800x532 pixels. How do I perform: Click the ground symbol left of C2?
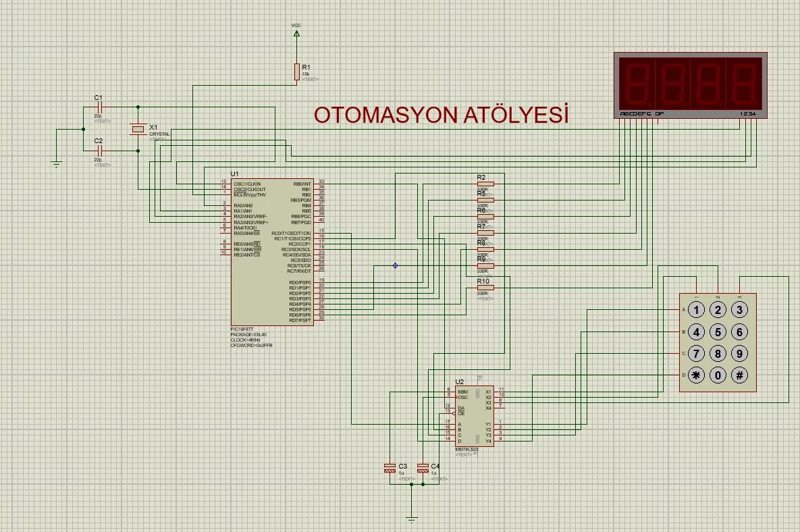57,163
